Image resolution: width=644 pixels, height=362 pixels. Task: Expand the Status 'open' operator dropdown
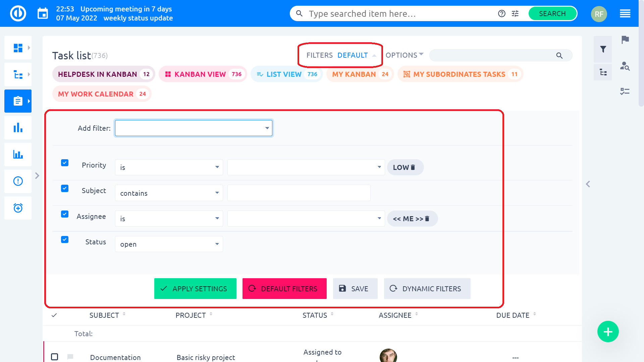coord(169,244)
